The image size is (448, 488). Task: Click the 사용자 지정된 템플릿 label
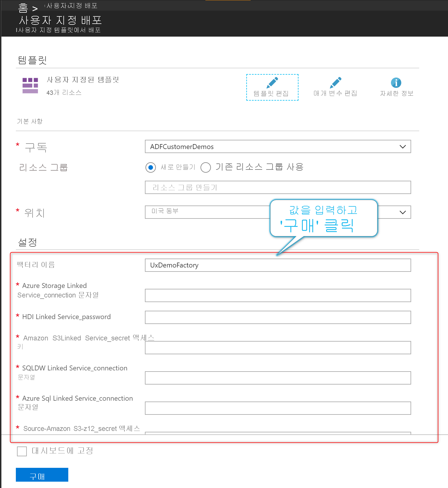83,80
